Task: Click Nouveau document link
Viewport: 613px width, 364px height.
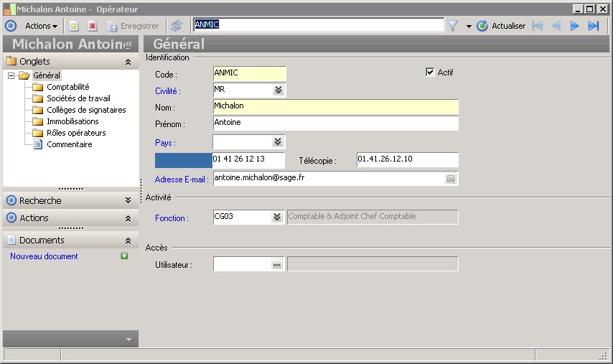Action: click(44, 256)
